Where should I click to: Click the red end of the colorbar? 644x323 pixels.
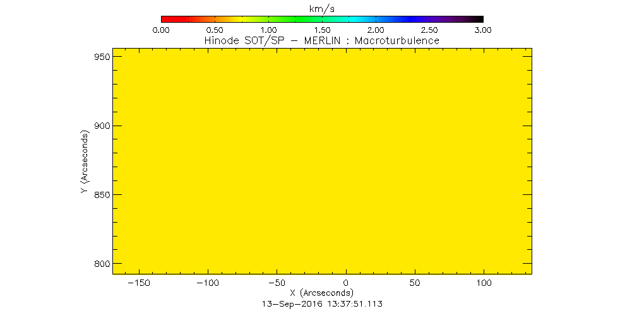165,19
